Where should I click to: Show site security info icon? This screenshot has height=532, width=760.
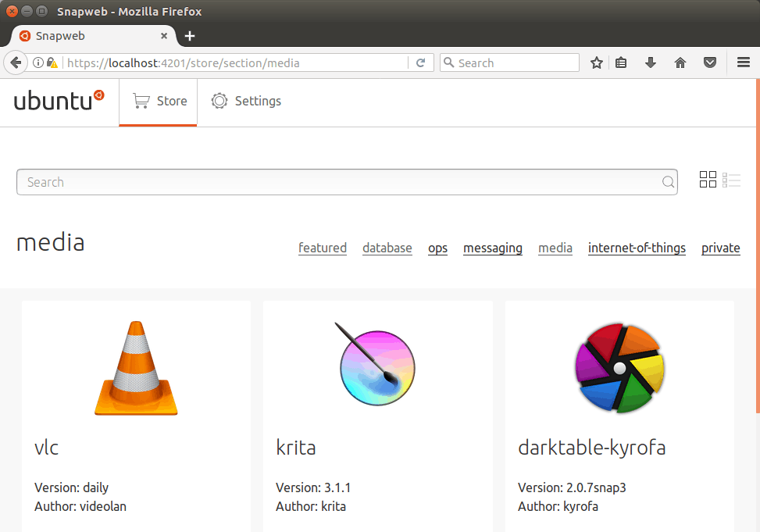coord(37,62)
